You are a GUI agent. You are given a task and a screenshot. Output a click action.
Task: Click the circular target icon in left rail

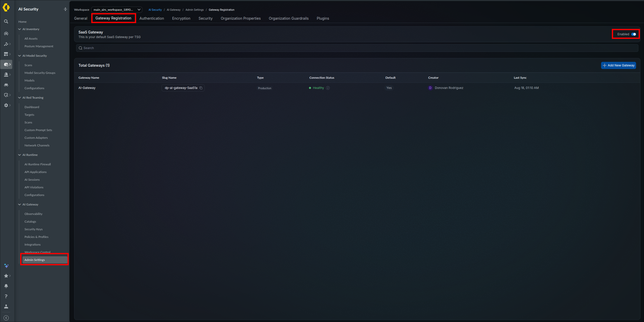[x=6, y=34]
